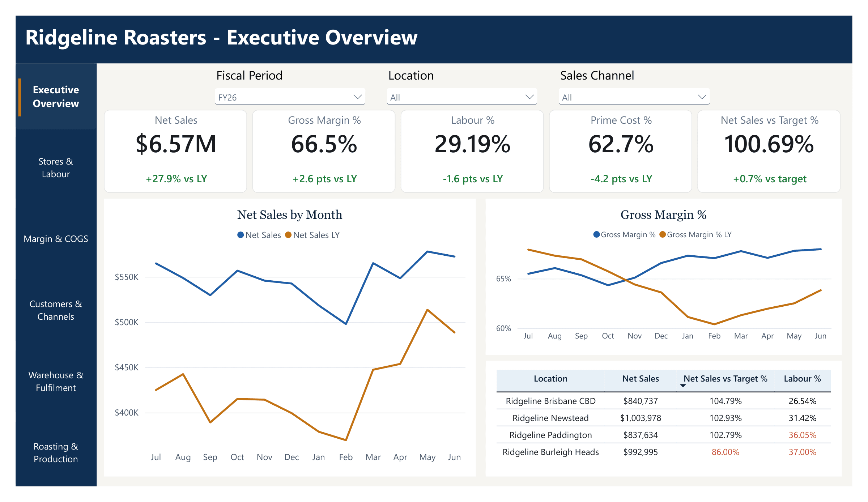The width and height of the screenshot is (868, 502).
Task: Select the Ridgeline Paddington row
Action: pos(664,435)
